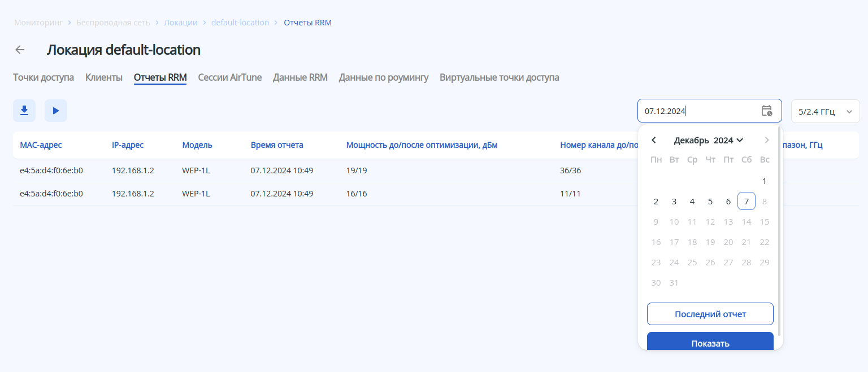
Task: Pick December 3 in the calendar
Action: (674, 202)
